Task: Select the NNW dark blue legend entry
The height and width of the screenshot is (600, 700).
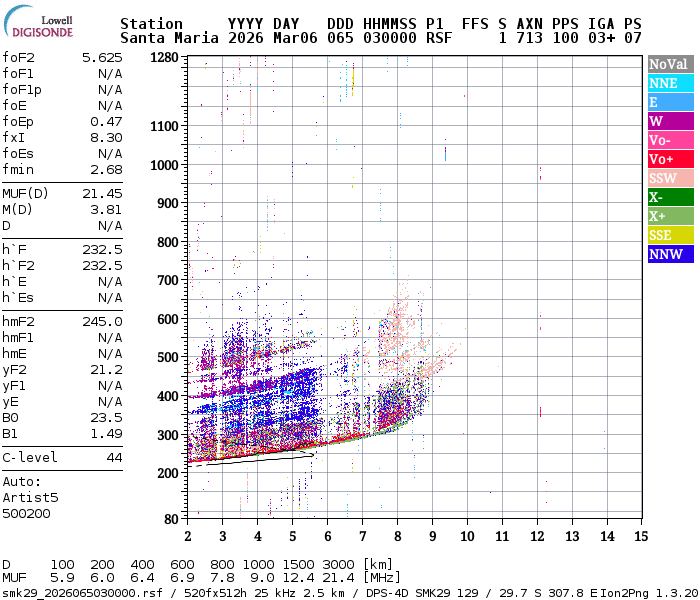Action: (670, 254)
